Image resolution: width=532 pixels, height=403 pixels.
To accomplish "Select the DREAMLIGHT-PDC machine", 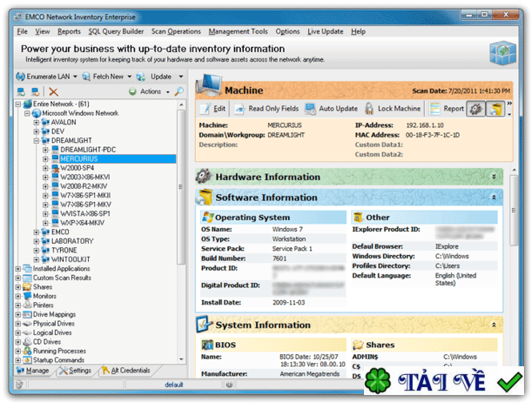I will pyautogui.click(x=88, y=150).
